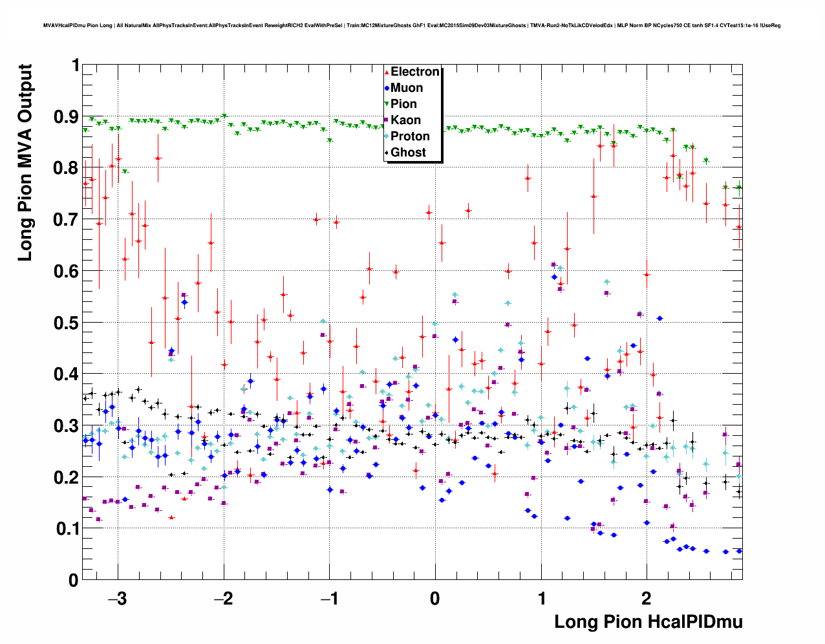
Task: Select the Kaon legend text
Action: (405, 120)
